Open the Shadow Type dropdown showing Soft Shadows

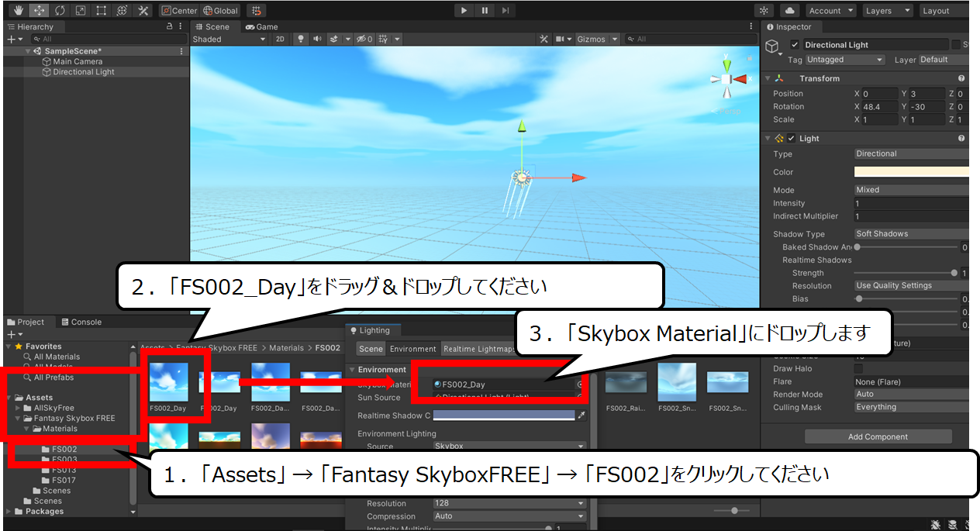(x=912, y=234)
